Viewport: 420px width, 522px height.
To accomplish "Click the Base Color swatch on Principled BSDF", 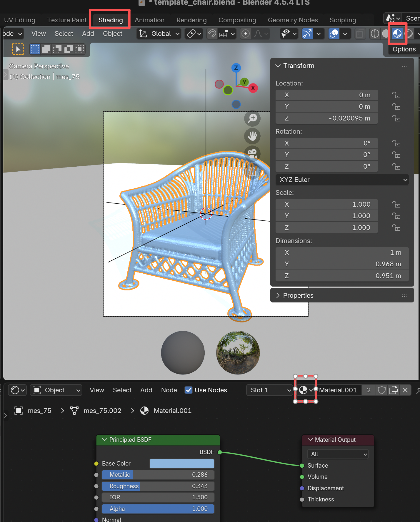I will 182,464.
